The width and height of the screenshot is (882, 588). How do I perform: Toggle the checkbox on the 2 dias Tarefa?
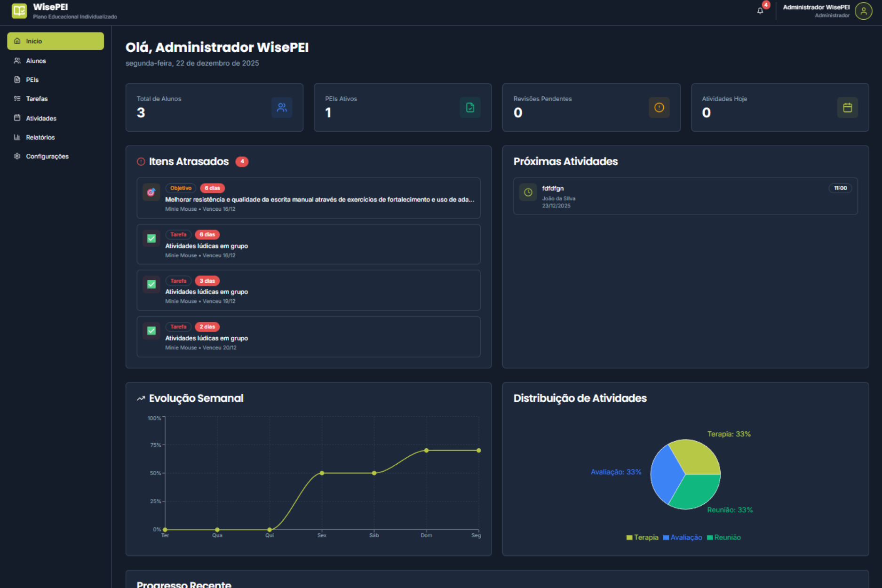[151, 331]
